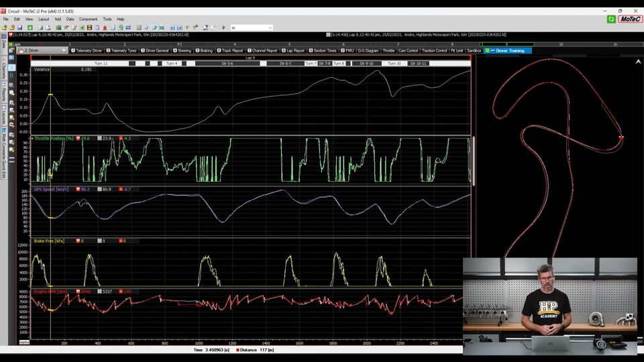
Task: Click the open log file toolbar icon
Action: [x=5, y=27]
